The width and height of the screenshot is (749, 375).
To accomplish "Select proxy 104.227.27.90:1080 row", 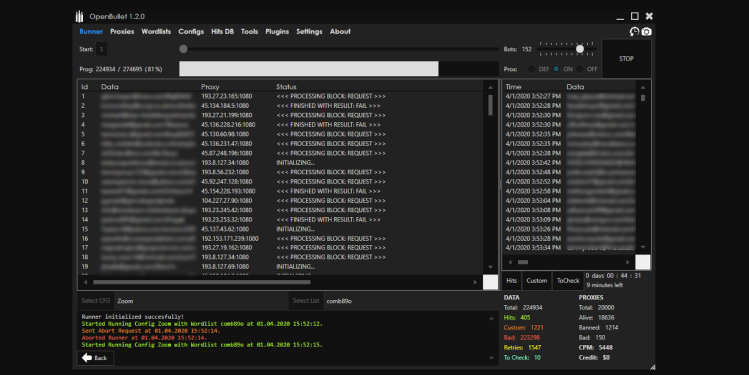I will [x=281, y=201].
